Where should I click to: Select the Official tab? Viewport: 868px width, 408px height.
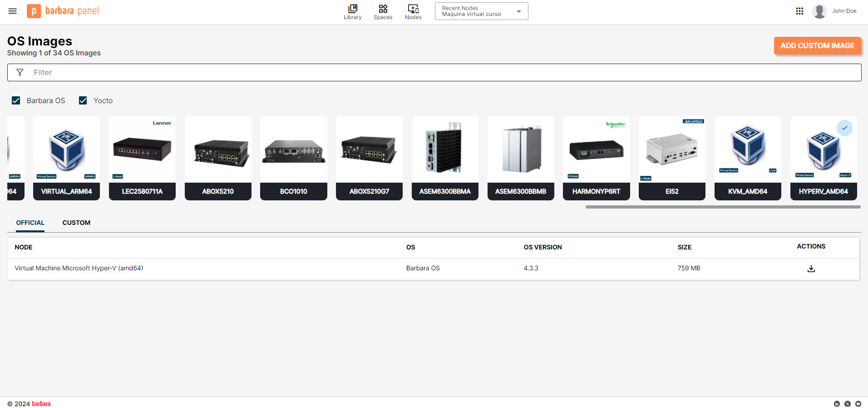click(30, 223)
